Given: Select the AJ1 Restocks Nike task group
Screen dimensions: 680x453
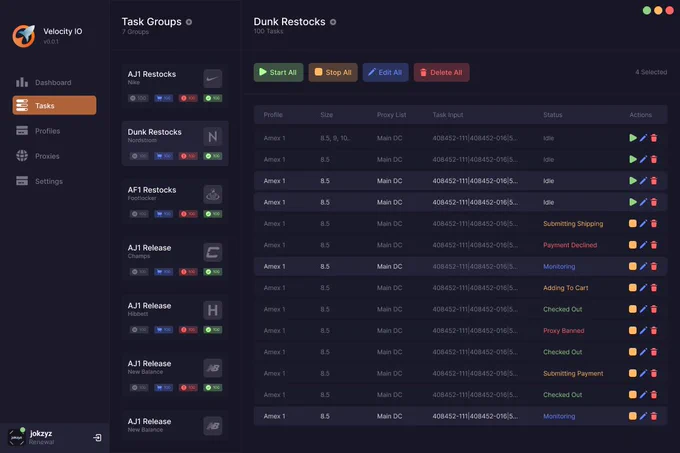Looking at the screenshot, I should pyautogui.click(x=175, y=86).
